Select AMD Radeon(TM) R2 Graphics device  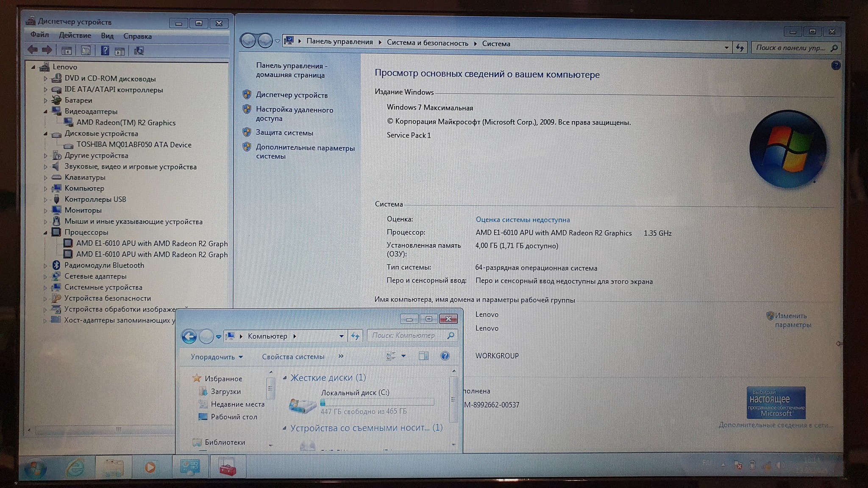(x=125, y=123)
